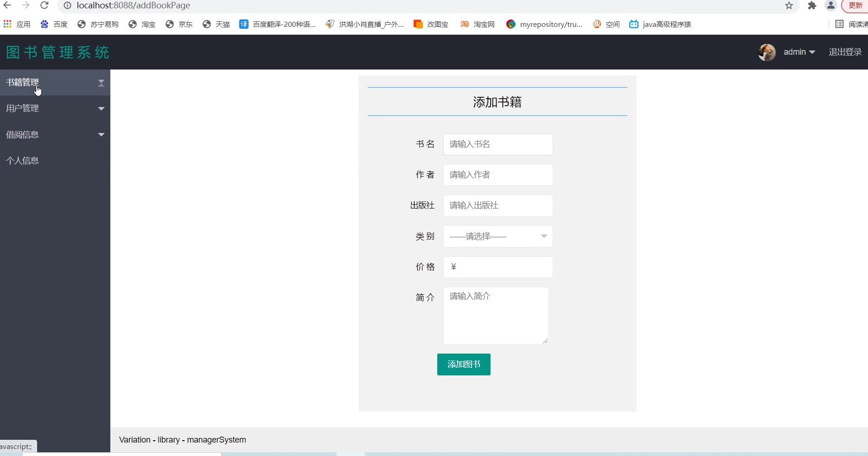The image size is (868, 456).
Task: Open the extensions puzzle icon
Action: (x=812, y=6)
